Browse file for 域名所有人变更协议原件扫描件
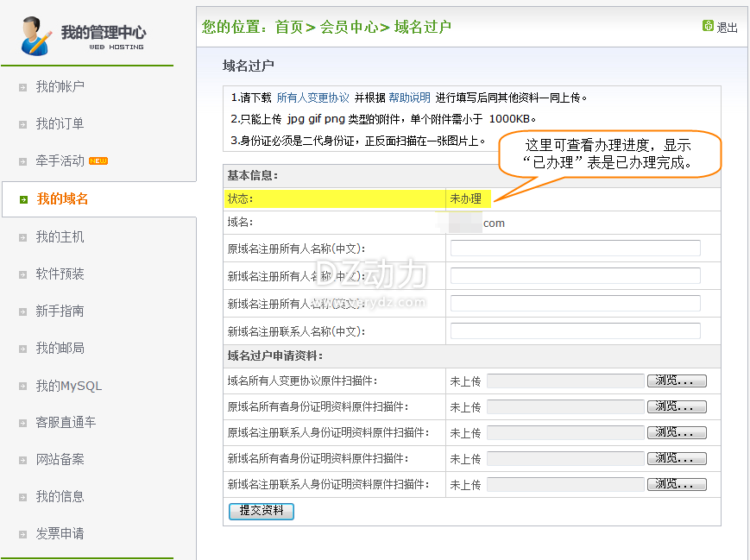 (x=677, y=381)
